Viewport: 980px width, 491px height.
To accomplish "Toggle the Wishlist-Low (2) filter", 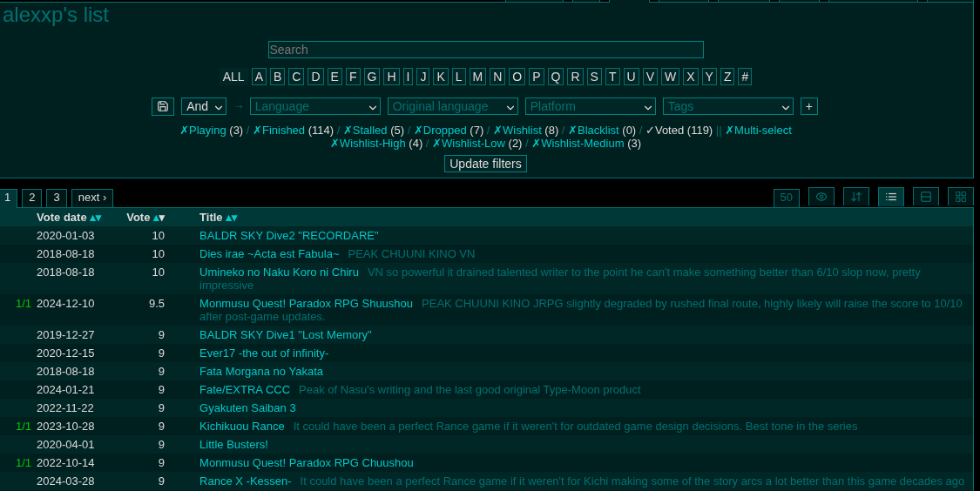I will (476, 144).
